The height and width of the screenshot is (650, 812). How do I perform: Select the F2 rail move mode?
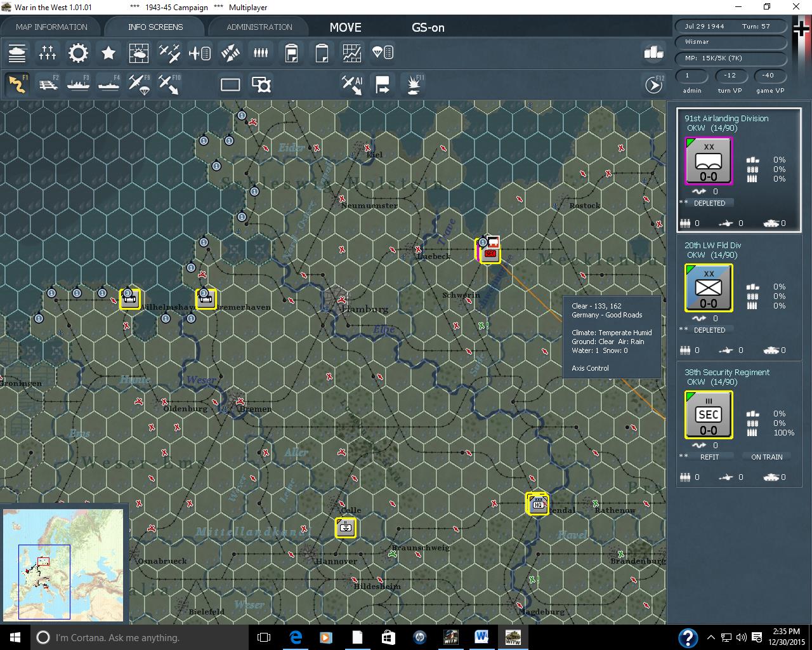48,84
